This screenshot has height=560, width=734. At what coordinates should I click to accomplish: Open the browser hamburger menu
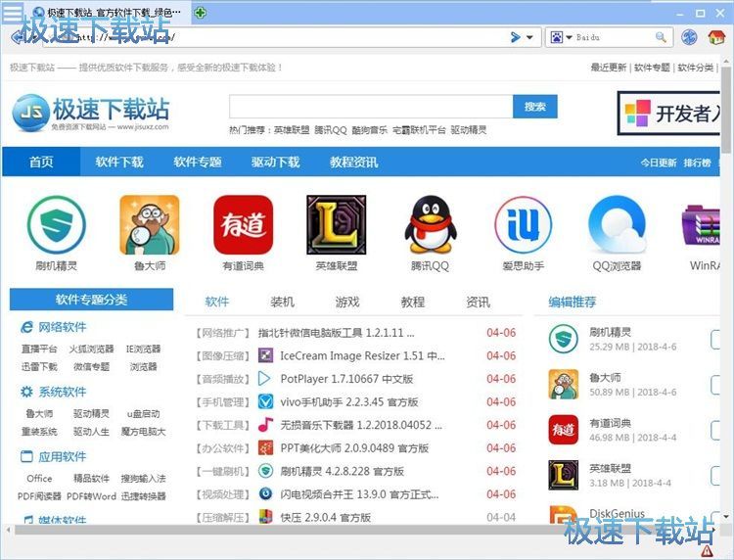pos(14,13)
